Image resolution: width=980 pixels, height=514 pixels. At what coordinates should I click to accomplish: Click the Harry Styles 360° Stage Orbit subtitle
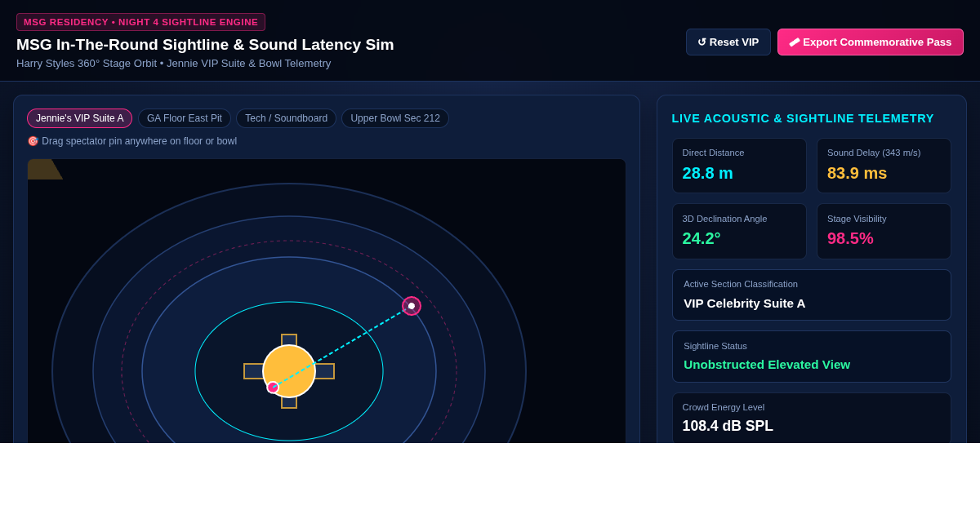(x=174, y=63)
